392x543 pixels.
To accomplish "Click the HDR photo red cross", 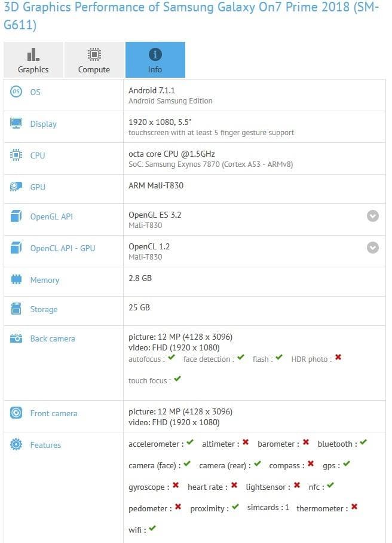I will [x=338, y=357].
